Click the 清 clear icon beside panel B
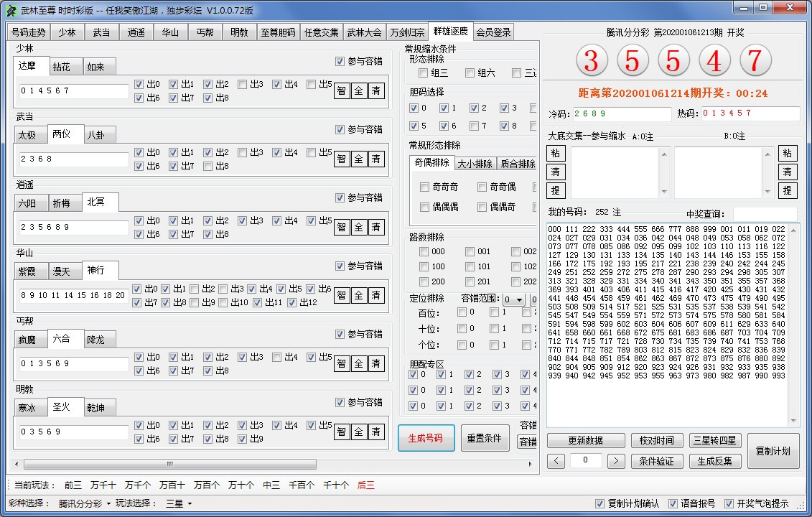812x517 pixels. coord(788,172)
